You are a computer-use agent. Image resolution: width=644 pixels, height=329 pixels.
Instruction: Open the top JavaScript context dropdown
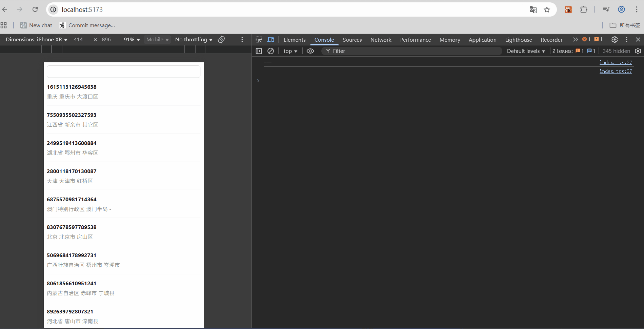click(x=290, y=51)
